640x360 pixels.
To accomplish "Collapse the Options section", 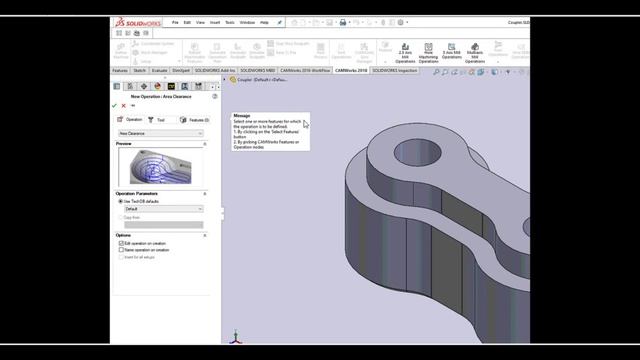I will click(205, 235).
